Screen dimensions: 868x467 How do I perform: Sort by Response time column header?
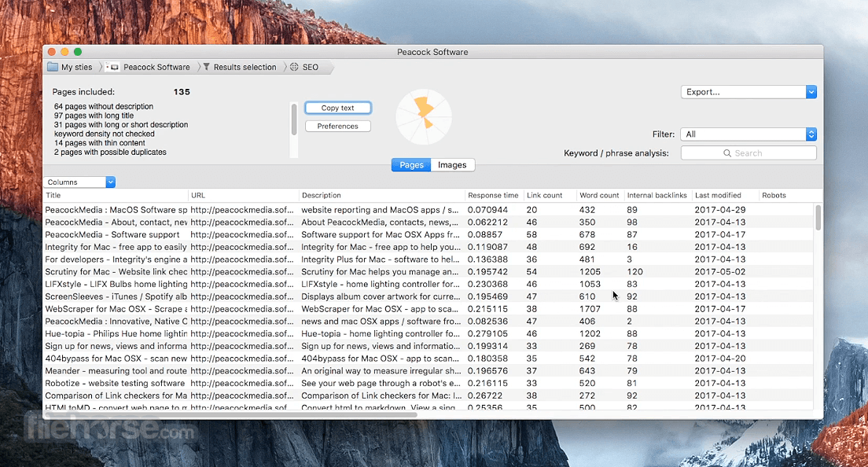tap(493, 195)
